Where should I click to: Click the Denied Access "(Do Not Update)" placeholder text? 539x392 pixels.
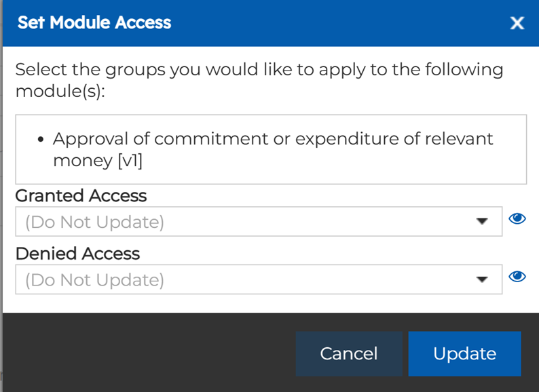(94, 279)
